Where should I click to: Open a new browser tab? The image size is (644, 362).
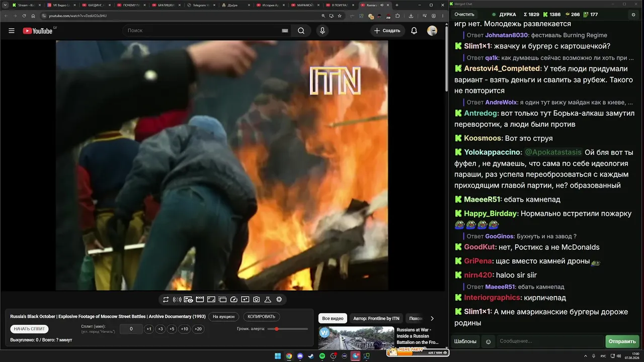[x=397, y=5]
